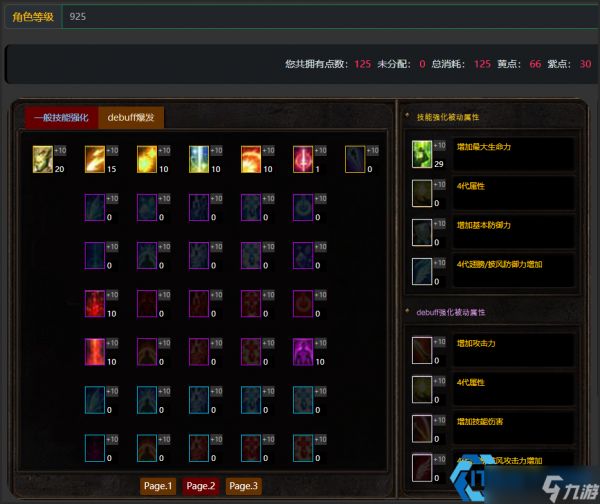Select the dark last skill icon in top row
This screenshot has height=504, width=600.
(x=355, y=159)
